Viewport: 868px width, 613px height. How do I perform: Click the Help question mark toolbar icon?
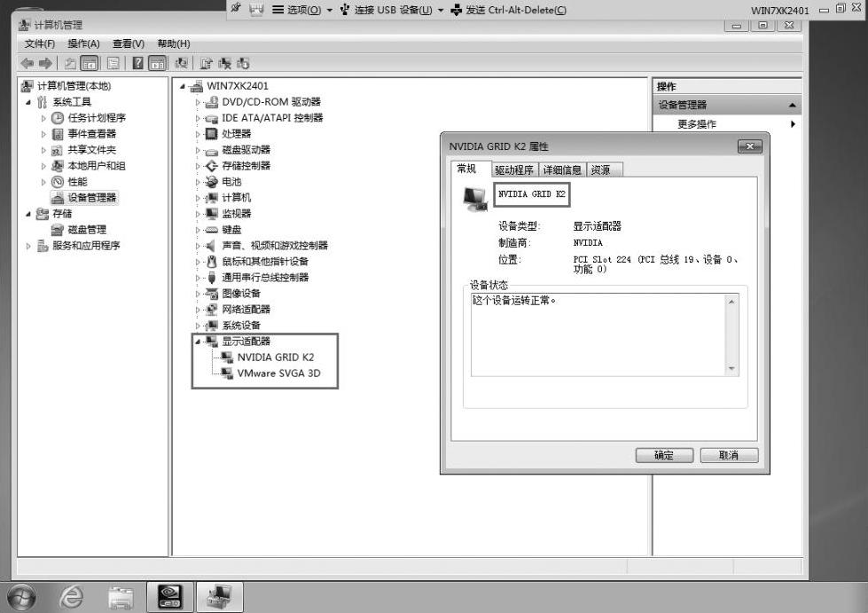point(137,64)
